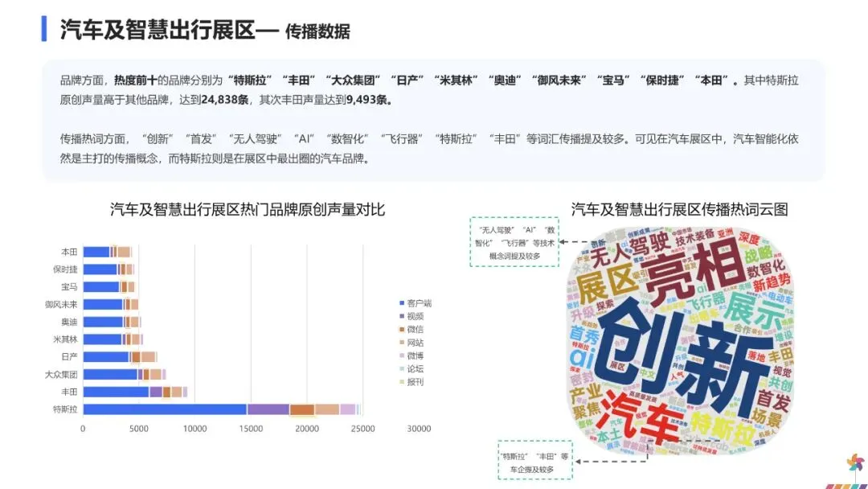The image size is (868, 489).
Task: Click the pinwheel logo icon in corner
Action: coord(855,462)
